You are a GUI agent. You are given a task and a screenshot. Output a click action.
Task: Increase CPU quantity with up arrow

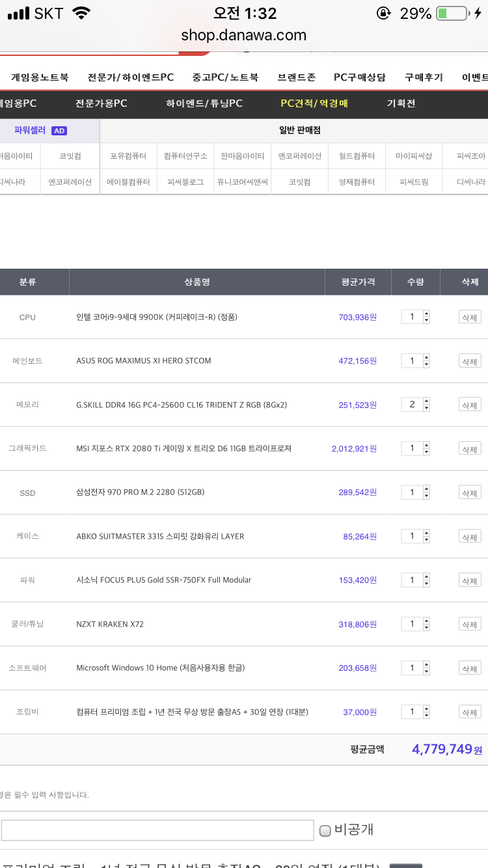[426, 314]
